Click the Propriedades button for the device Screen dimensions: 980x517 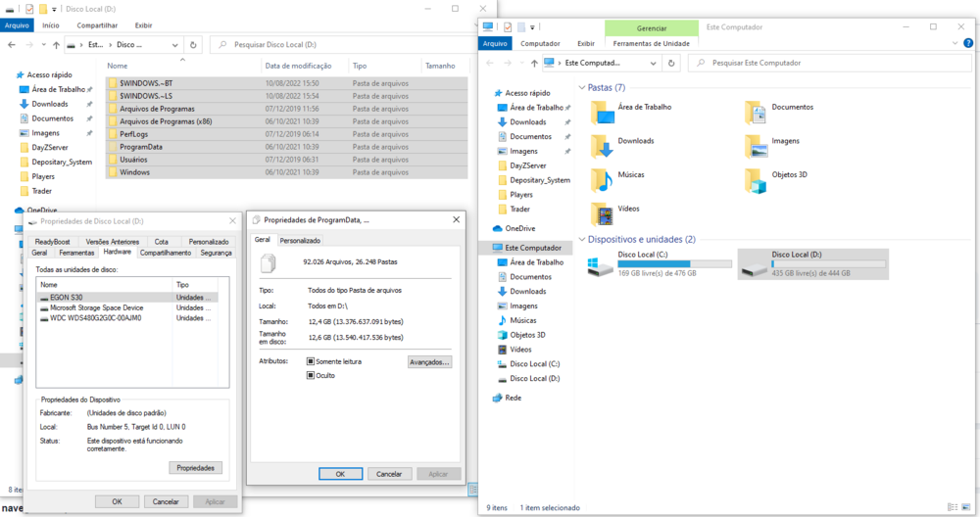click(x=196, y=468)
